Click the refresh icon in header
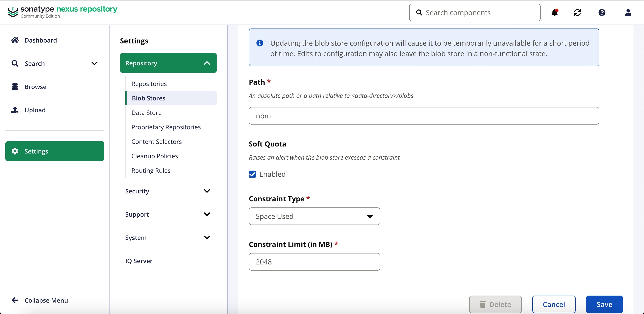 coord(577,12)
